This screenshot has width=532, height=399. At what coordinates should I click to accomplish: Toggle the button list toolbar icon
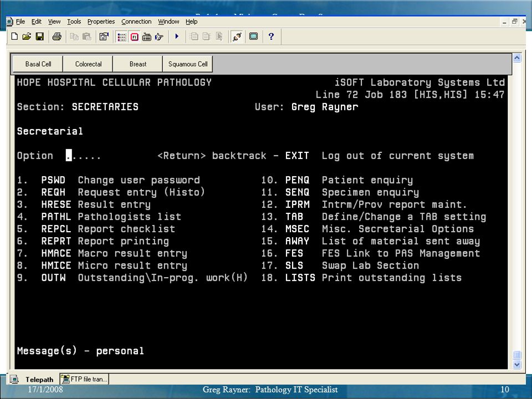(121, 37)
